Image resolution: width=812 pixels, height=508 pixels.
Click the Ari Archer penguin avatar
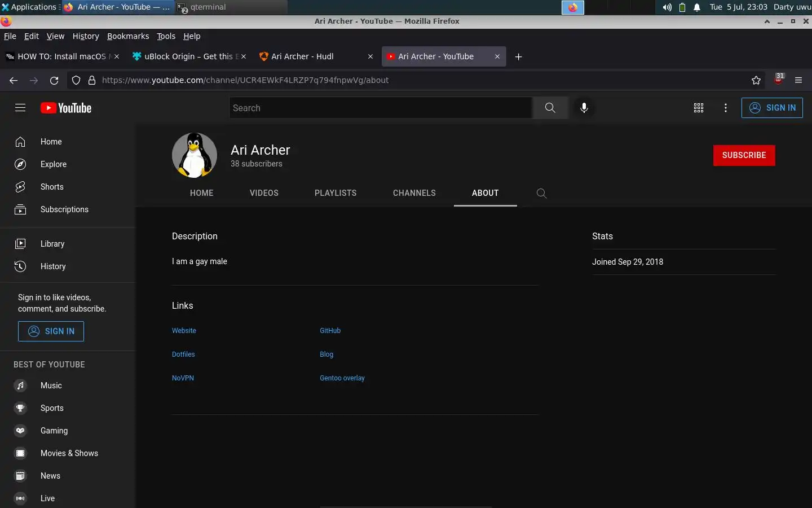click(x=195, y=155)
